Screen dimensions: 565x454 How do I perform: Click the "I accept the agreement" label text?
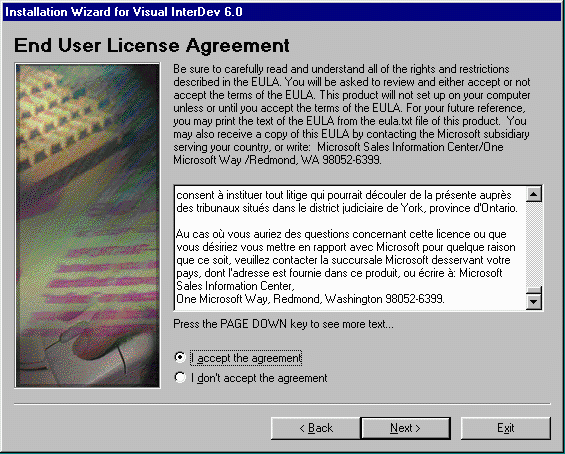(246, 358)
